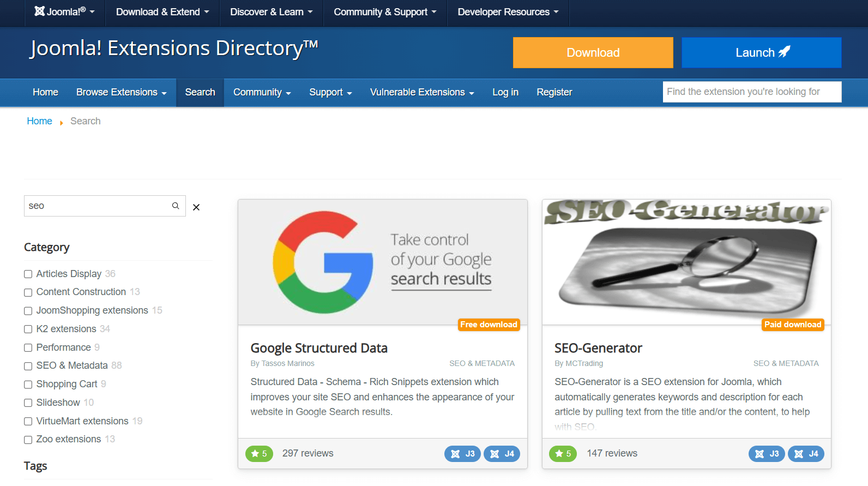Open the Joomla! top dropdown menu
The width and height of the screenshot is (868, 486).
pos(65,11)
